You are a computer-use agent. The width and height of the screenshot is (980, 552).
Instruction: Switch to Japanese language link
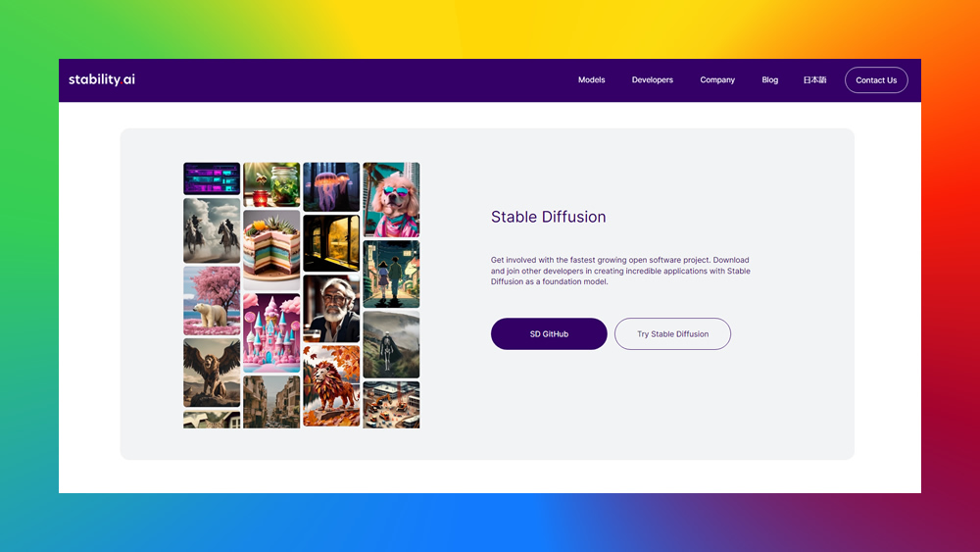click(x=814, y=80)
